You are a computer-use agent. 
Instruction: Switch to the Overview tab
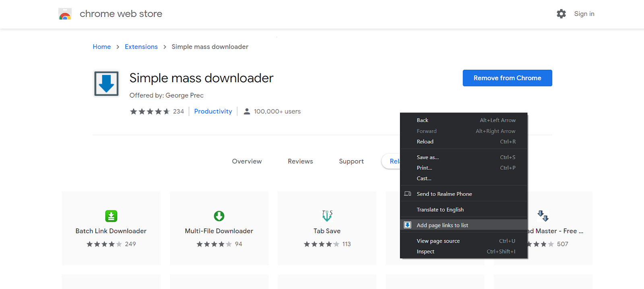pyautogui.click(x=247, y=161)
